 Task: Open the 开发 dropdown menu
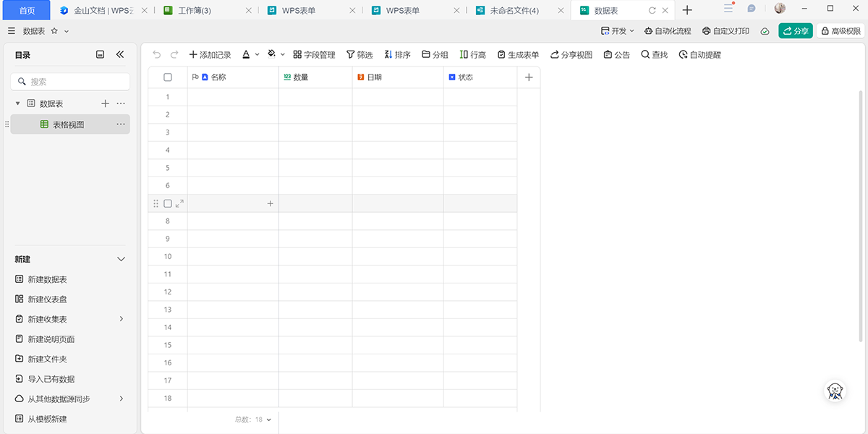point(617,31)
